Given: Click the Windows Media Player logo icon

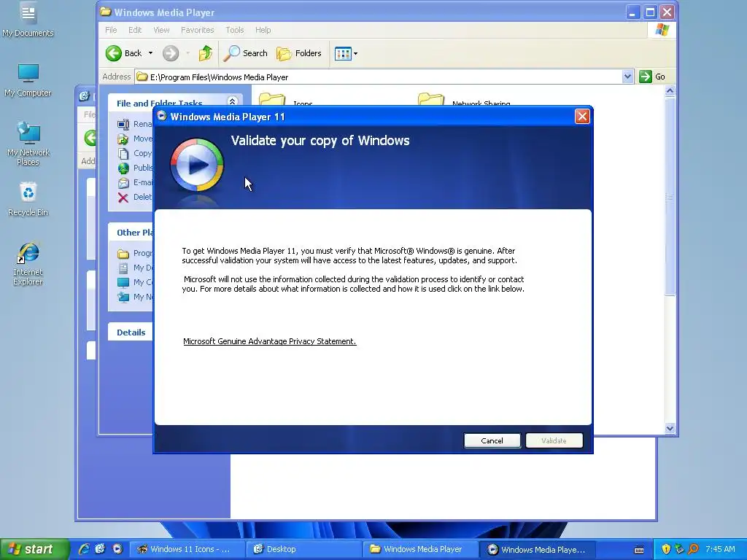Looking at the screenshot, I should (197, 166).
